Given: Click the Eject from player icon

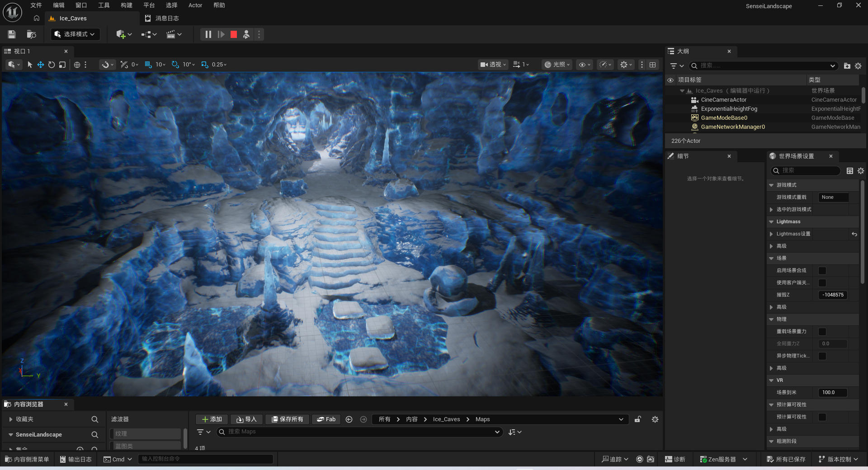Looking at the screenshot, I should tap(246, 34).
